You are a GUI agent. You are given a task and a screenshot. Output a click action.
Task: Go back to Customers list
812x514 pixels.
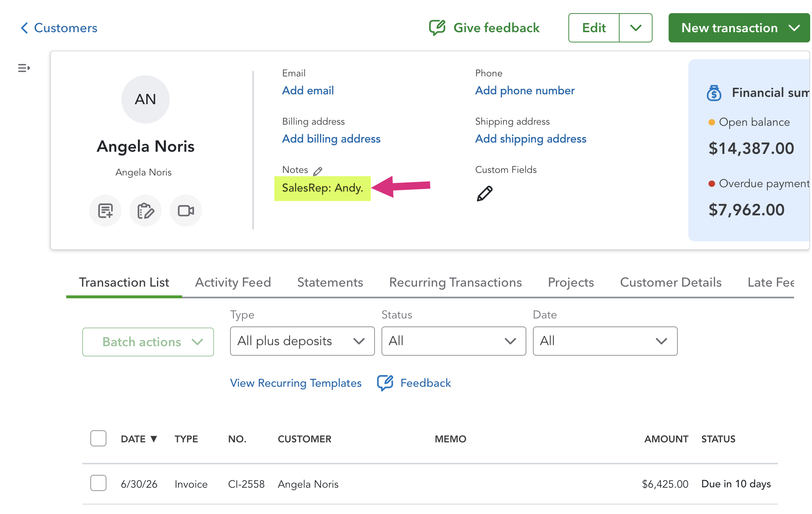(x=59, y=28)
